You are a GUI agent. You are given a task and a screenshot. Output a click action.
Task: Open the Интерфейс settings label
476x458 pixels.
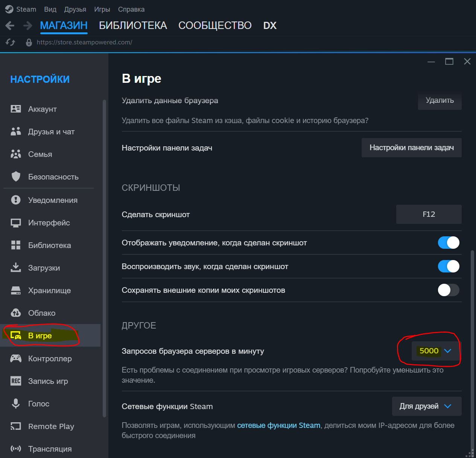point(49,223)
